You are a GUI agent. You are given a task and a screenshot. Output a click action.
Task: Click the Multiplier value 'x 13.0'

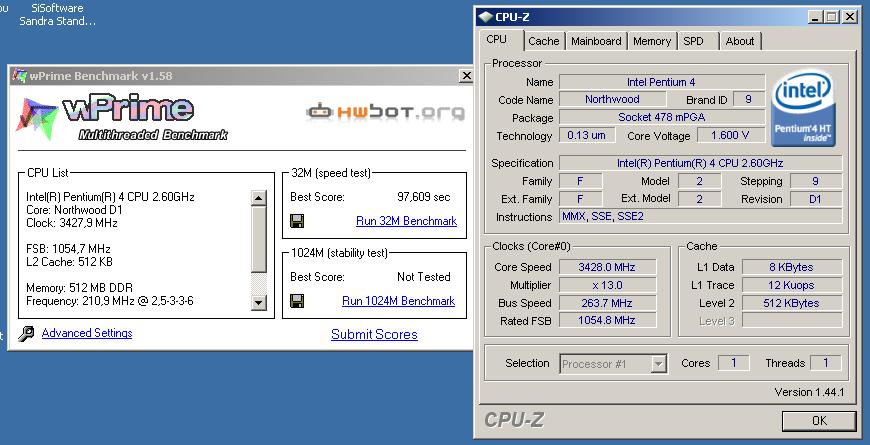[607, 285]
